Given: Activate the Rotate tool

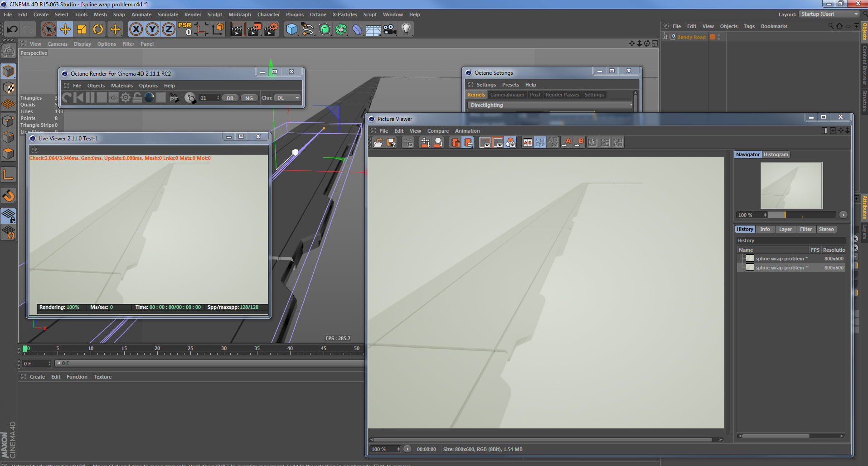Looking at the screenshot, I should coord(98,29).
